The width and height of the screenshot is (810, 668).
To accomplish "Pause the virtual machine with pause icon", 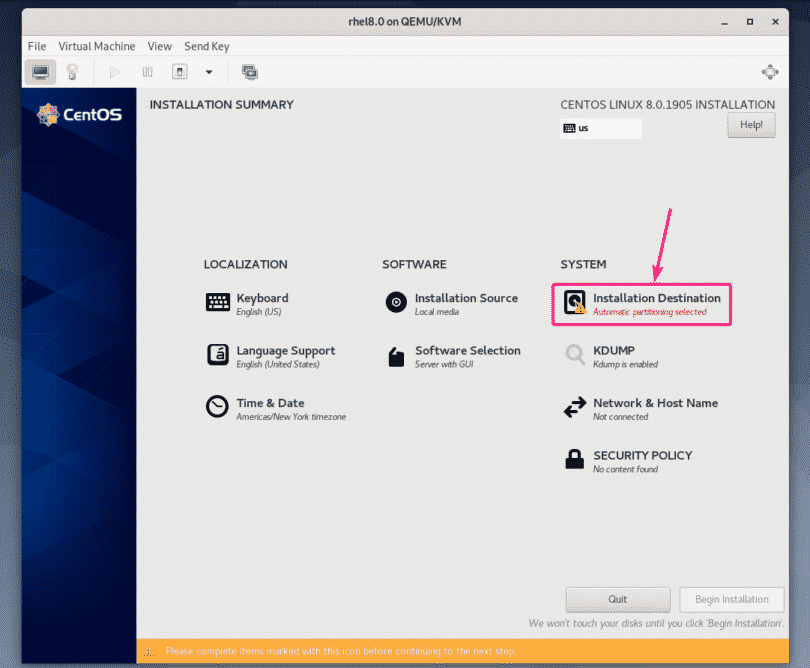I will [x=146, y=72].
